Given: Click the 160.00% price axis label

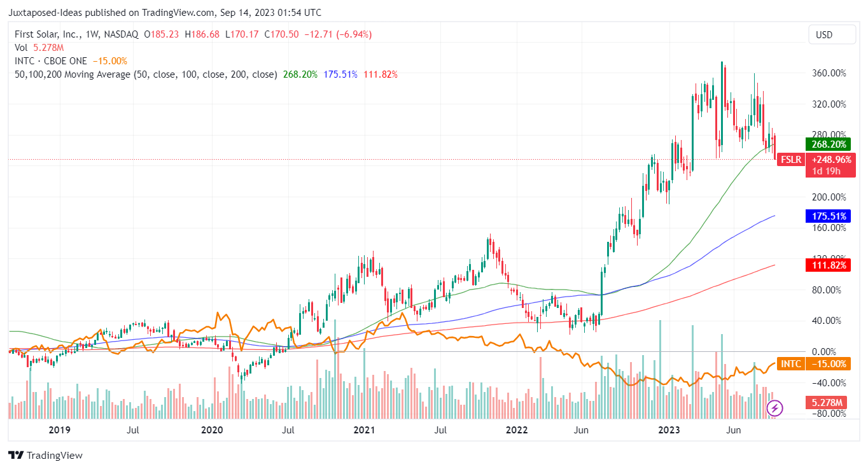Looking at the screenshot, I should 829,228.
